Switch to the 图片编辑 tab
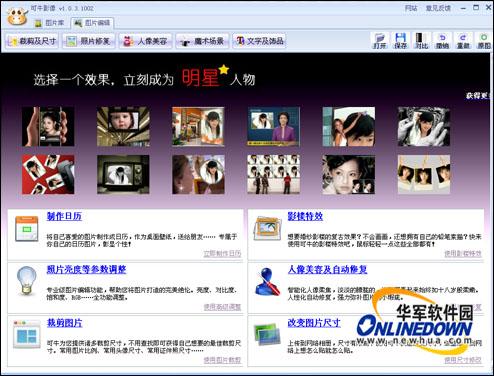 pyautogui.click(x=93, y=23)
